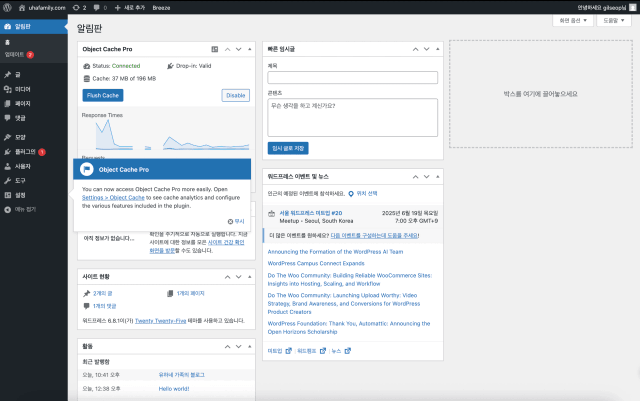Move the Object Cache Pro widget up
Viewport: 640px width, 401px height.
227,49
